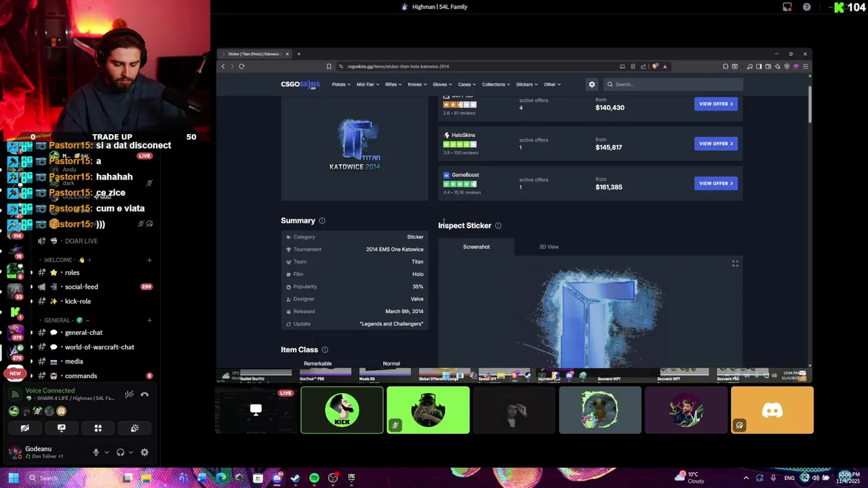Click the Titan Katowice 2014 sticker image

355,145
